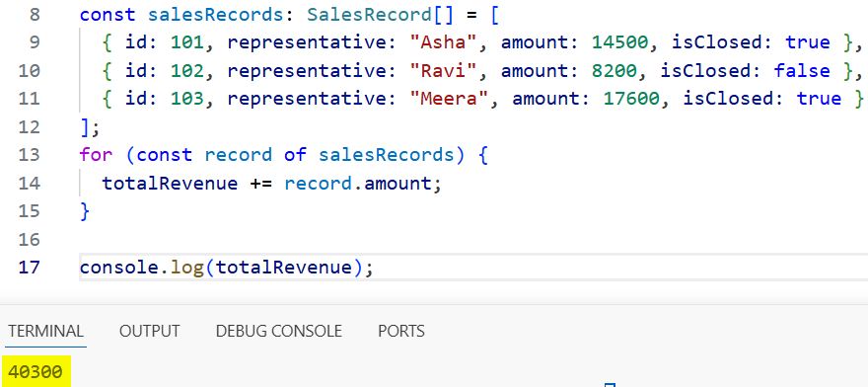This screenshot has height=387, width=868.
Task: Click the salesRecords name on line 8
Action: click(x=216, y=15)
